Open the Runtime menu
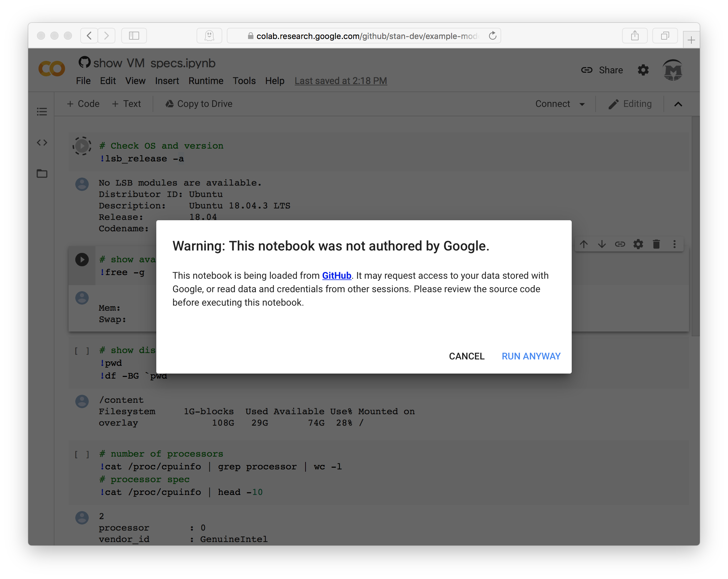 pyautogui.click(x=206, y=81)
